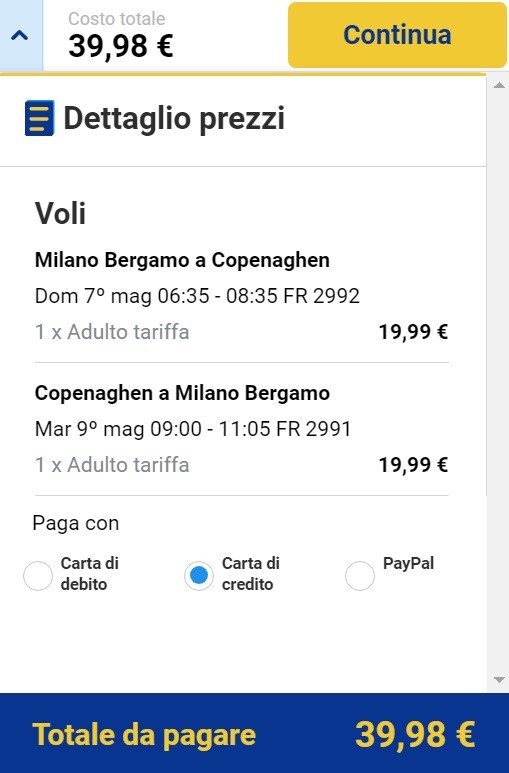This screenshot has width=509, height=773.
Task: Click the Costo totale 39,98 € amount
Action: (x=121, y=46)
